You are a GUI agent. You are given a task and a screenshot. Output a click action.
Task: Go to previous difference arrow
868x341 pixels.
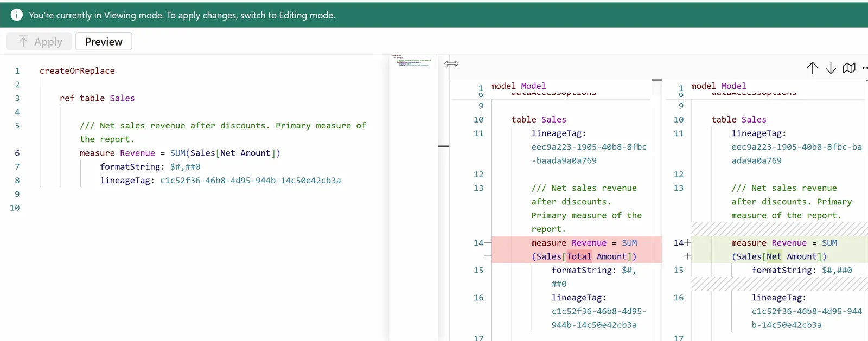[x=812, y=68]
